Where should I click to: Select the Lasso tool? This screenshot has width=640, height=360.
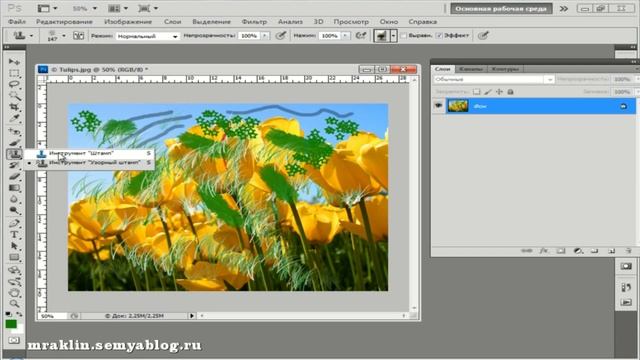pos(14,84)
